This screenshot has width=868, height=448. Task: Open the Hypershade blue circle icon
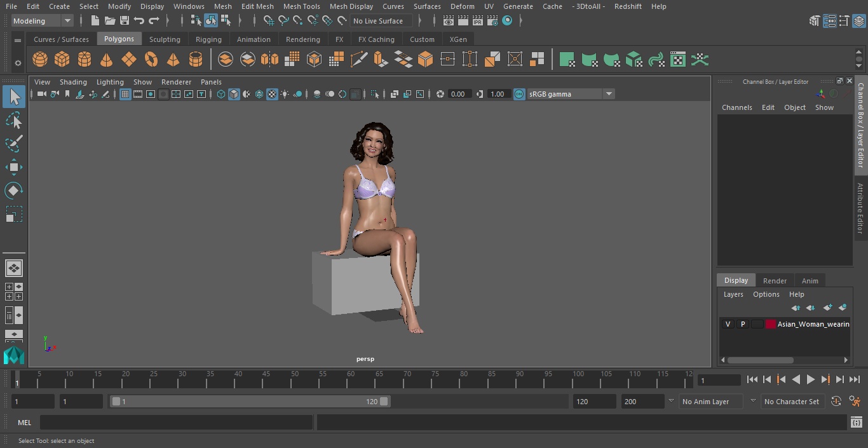(x=507, y=21)
